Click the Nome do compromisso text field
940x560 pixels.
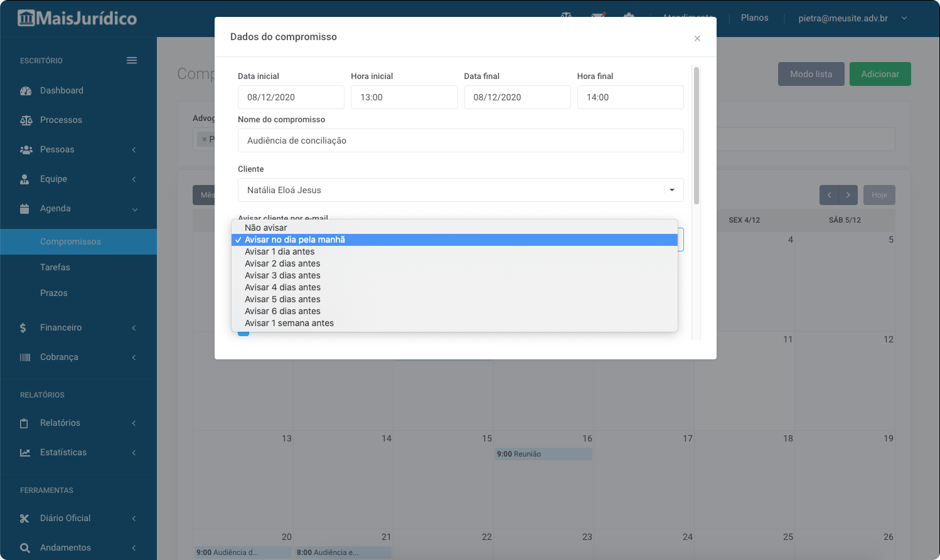(x=461, y=140)
